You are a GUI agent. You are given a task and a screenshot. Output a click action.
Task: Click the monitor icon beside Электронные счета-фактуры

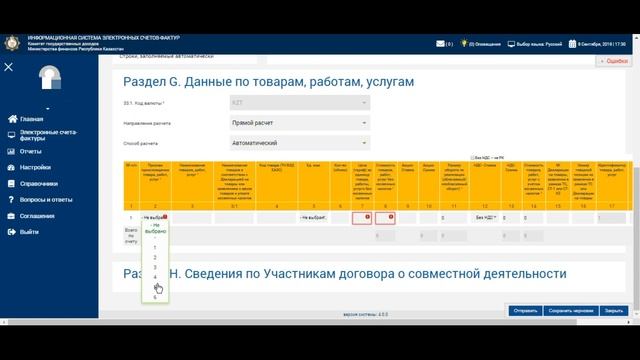11,135
